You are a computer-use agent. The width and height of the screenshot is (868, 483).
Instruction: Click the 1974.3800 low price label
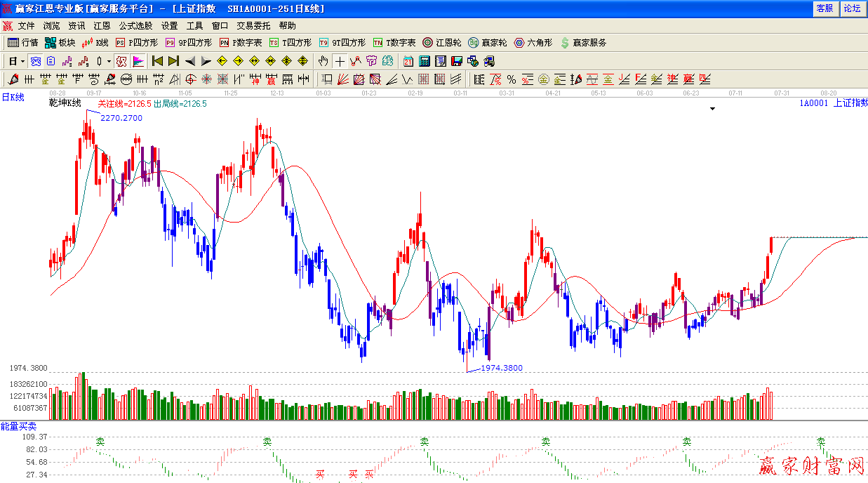pyautogui.click(x=501, y=368)
